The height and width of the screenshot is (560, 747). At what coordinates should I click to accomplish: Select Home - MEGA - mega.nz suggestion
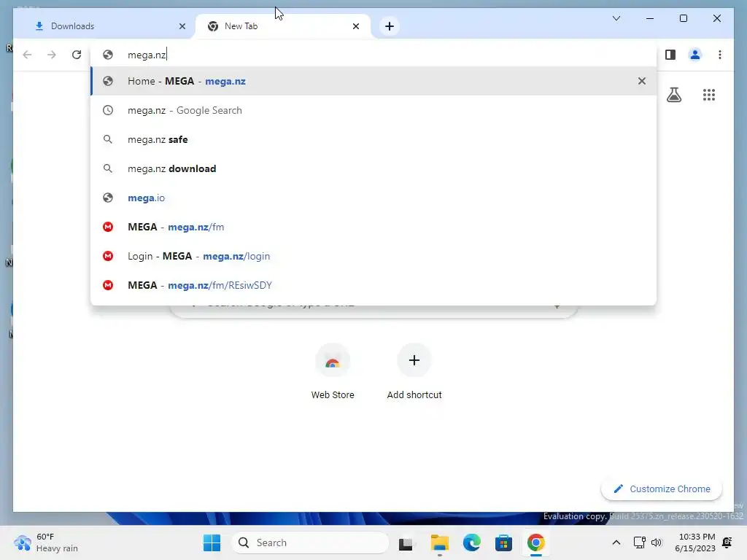click(373, 81)
